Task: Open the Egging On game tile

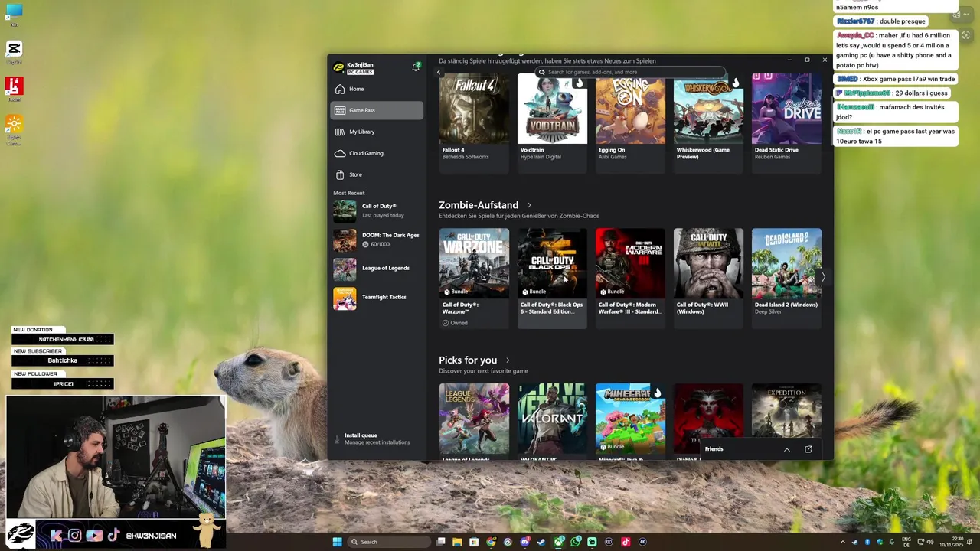Action: click(630, 122)
